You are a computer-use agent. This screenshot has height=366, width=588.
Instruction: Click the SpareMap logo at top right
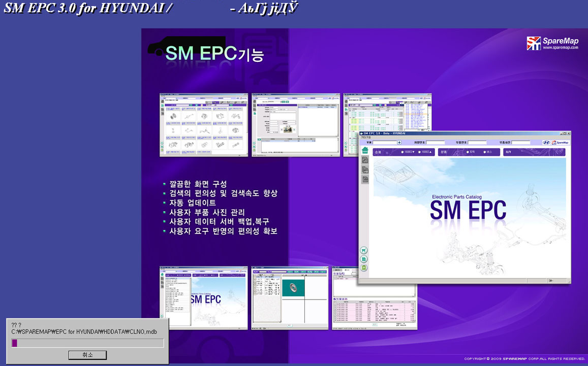[x=534, y=43]
